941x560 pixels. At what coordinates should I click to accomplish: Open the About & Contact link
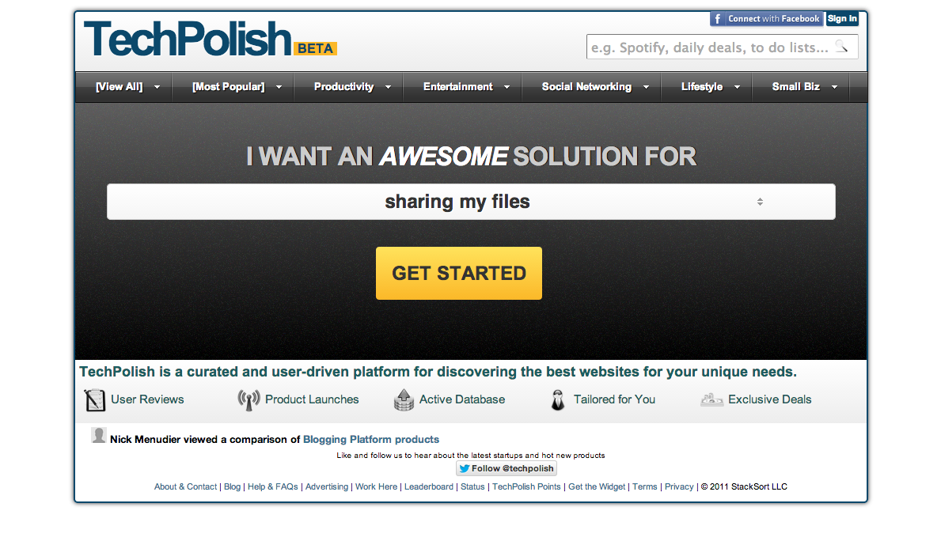185,487
